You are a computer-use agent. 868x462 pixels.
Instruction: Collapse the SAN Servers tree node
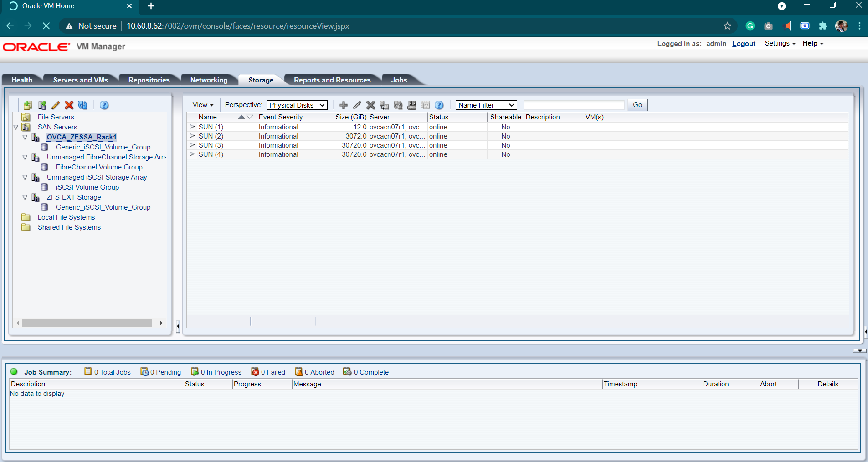point(16,127)
